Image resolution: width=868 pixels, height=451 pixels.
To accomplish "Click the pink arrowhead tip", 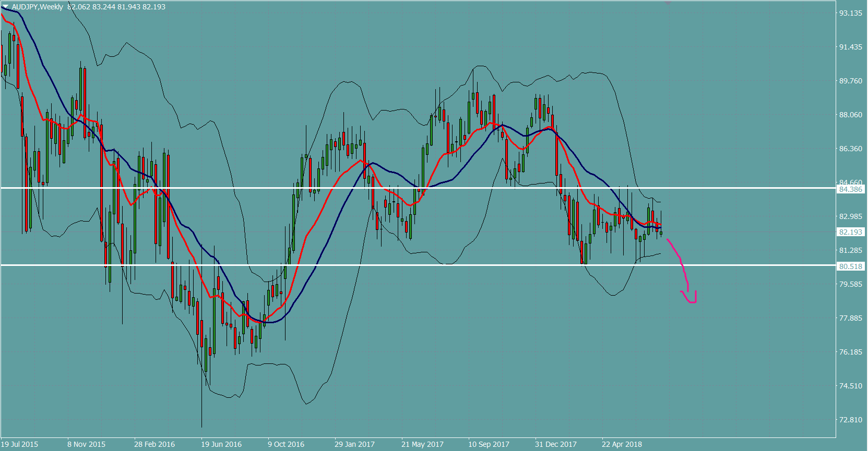I will coord(693,301).
